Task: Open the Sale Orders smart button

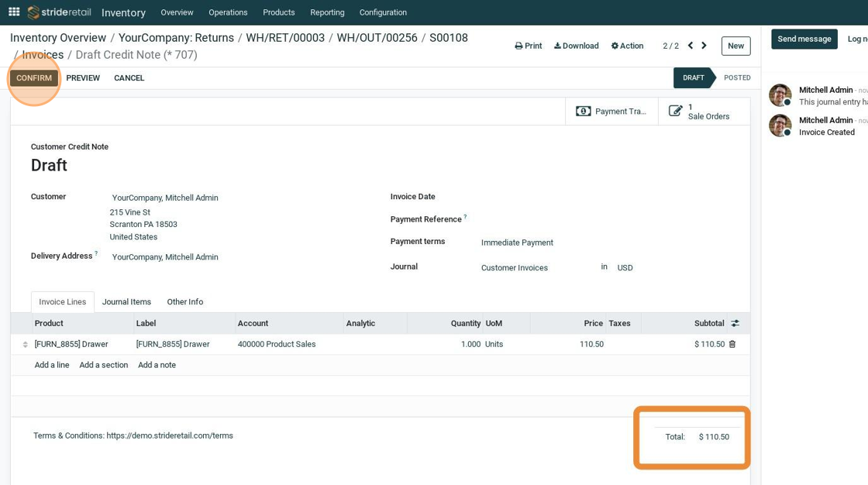Action: click(x=704, y=112)
